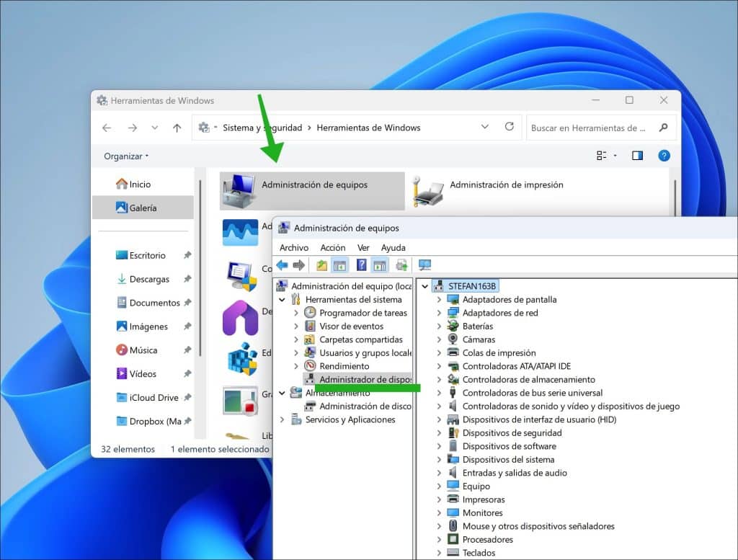Open the Archivo menu
The width and height of the screenshot is (738, 560).
(294, 247)
